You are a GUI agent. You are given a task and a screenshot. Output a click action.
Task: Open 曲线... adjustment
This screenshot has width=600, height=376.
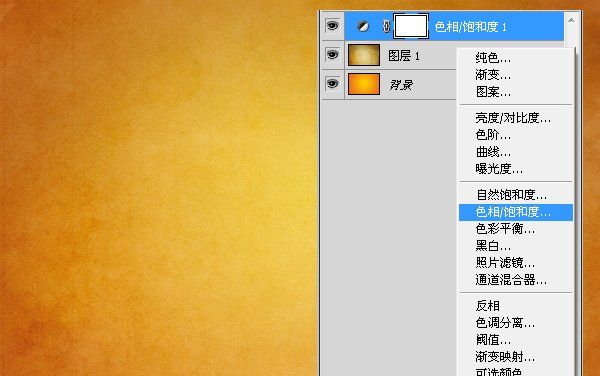click(x=493, y=152)
